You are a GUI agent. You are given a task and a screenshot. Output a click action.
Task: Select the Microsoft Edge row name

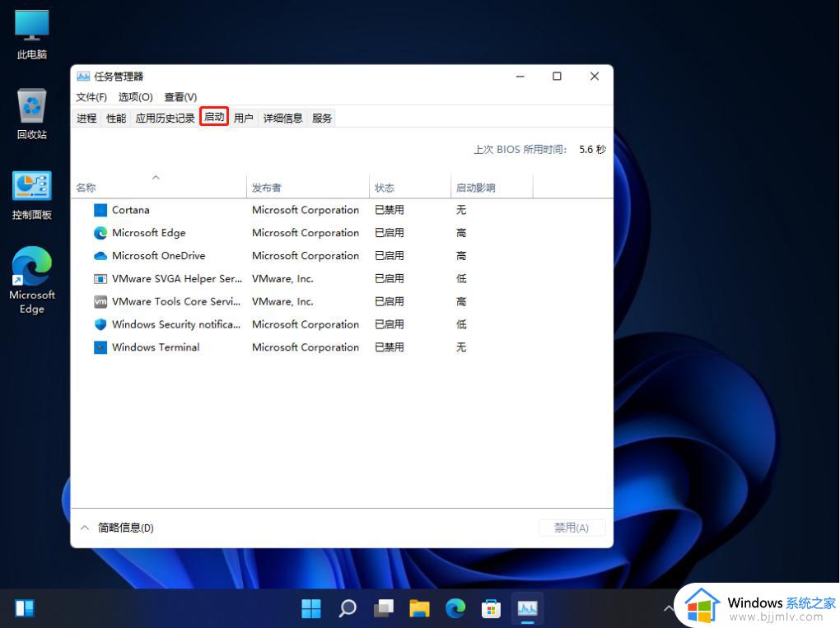point(149,233)
